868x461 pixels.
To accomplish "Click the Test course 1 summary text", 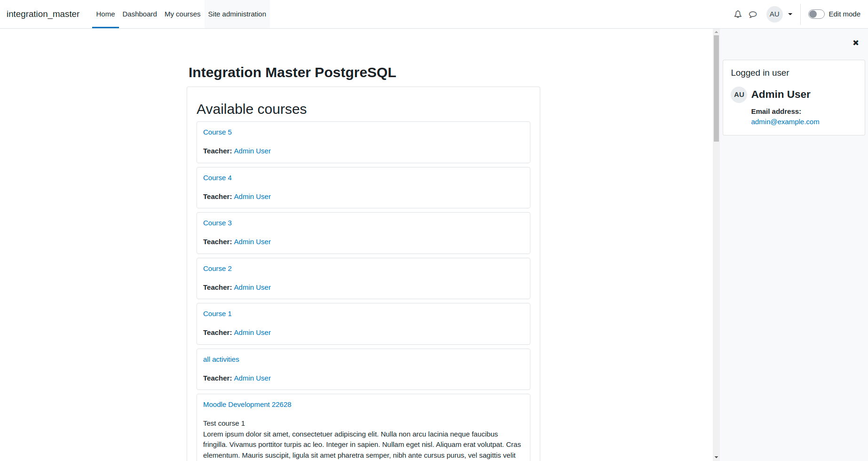I will click(x=224, y=423).
